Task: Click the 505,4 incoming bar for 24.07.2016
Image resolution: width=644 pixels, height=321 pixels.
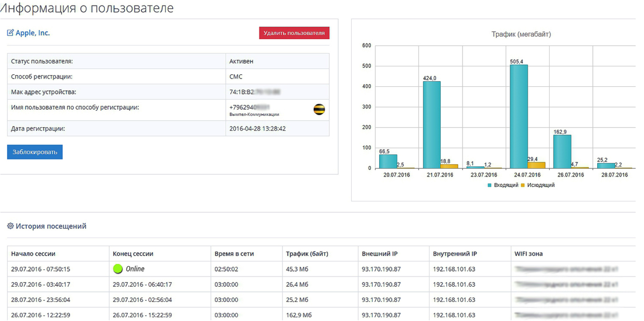Action: pyautogui.click(x=519, y=117)
